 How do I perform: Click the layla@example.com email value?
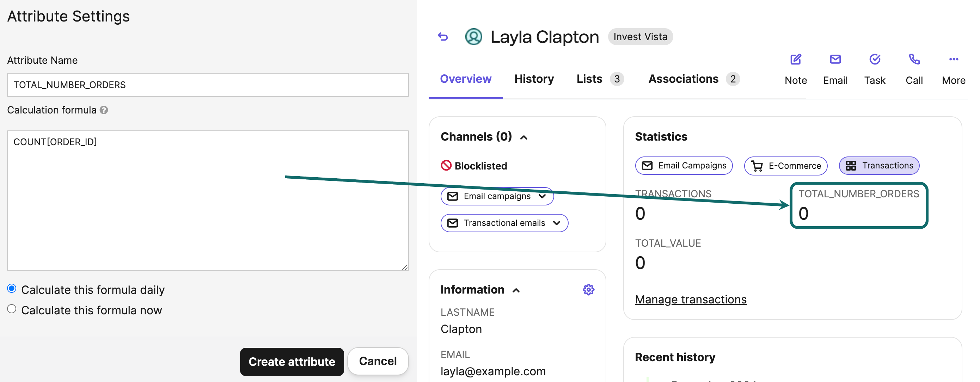click(x=493, y=371)
